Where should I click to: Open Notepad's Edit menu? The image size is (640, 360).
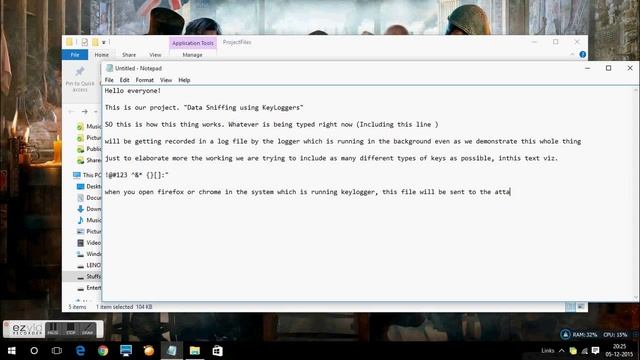click(x=124, y=80)
